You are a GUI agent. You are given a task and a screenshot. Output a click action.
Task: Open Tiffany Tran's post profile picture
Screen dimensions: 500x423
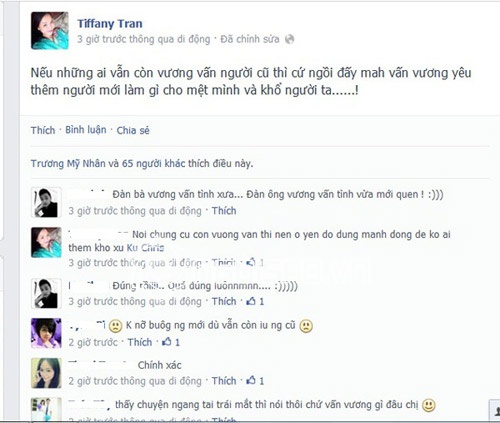coord(50,30)
